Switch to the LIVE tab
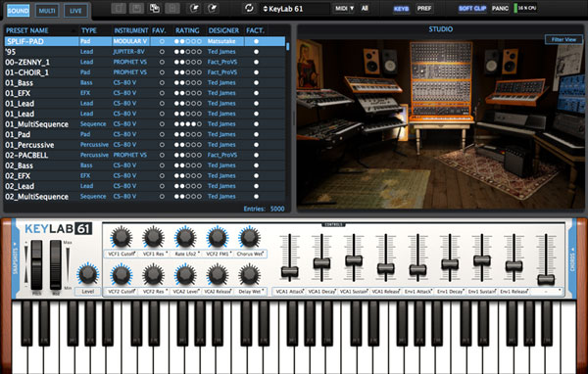Image resolution: width=588 pixels, height=374 pixels. [x=75, y=11]
